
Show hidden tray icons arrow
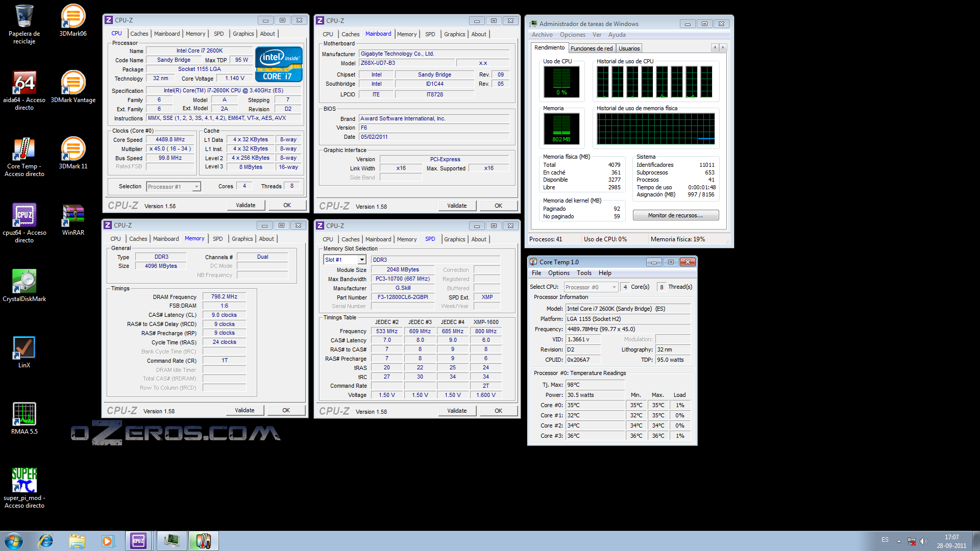(899, 541)
